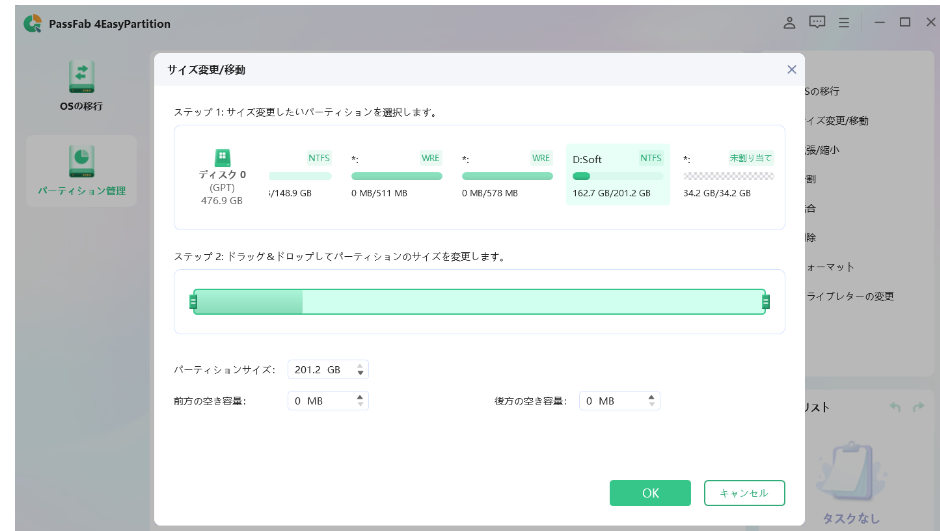Open the hamburger menu icon
The image size is (940, 531).
844,22
